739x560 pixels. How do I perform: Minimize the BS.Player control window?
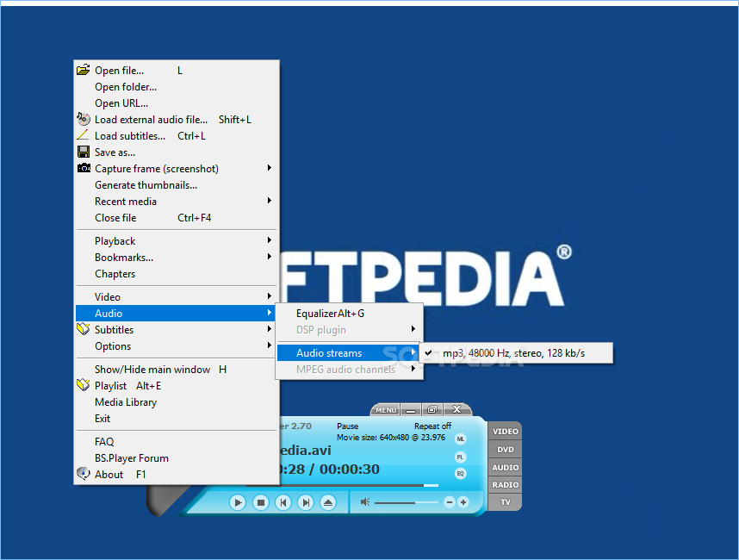[x=411, y=409]
